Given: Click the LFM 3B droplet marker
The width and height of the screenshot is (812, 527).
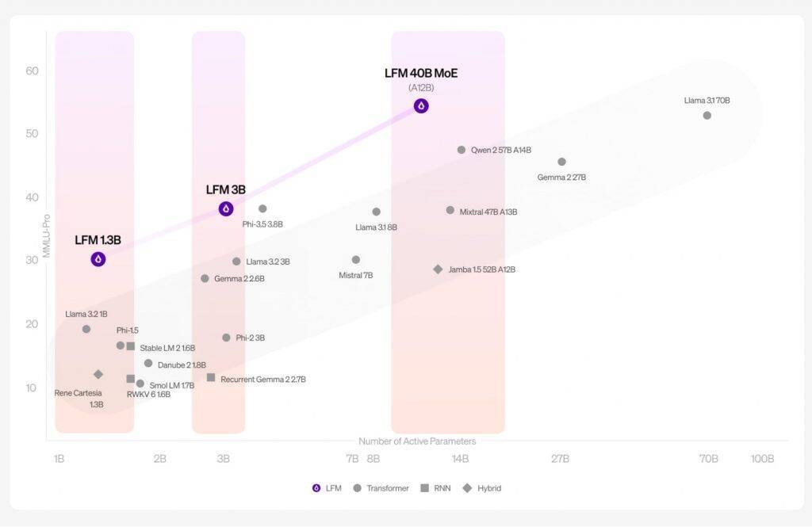Looking at the screenshot, I should (226, 209).
